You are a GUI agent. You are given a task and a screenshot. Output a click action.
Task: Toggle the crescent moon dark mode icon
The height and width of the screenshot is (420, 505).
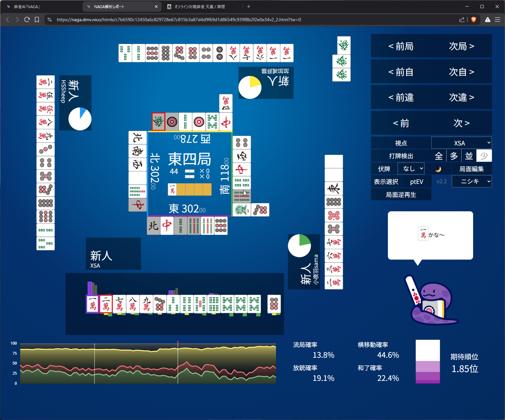point(438,169)
